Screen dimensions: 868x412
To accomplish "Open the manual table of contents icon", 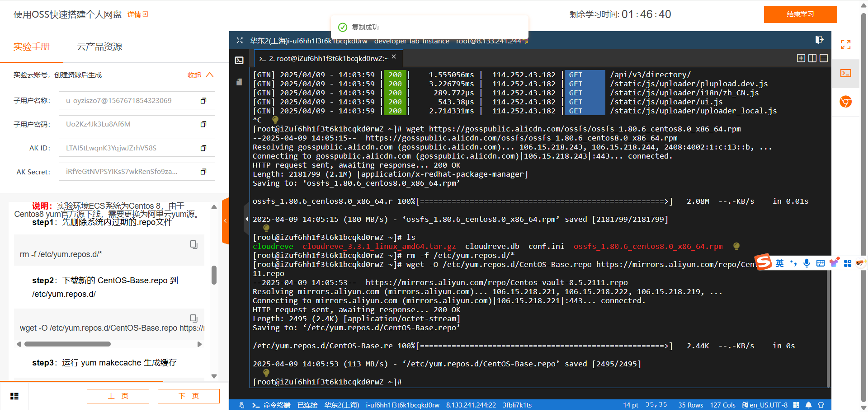I will click(14, 396).
